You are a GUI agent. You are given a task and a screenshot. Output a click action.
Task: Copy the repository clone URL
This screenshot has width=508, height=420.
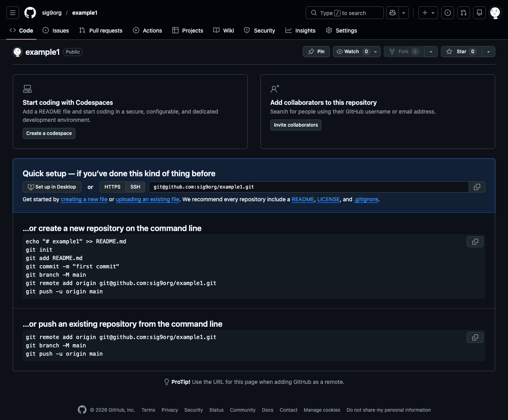point(477,187)
